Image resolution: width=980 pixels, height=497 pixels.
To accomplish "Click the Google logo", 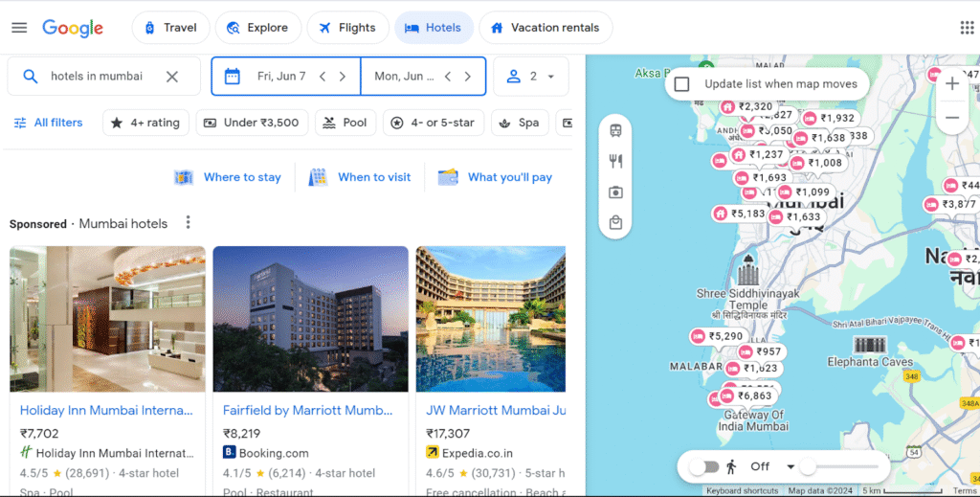I will tap(73, 28).
